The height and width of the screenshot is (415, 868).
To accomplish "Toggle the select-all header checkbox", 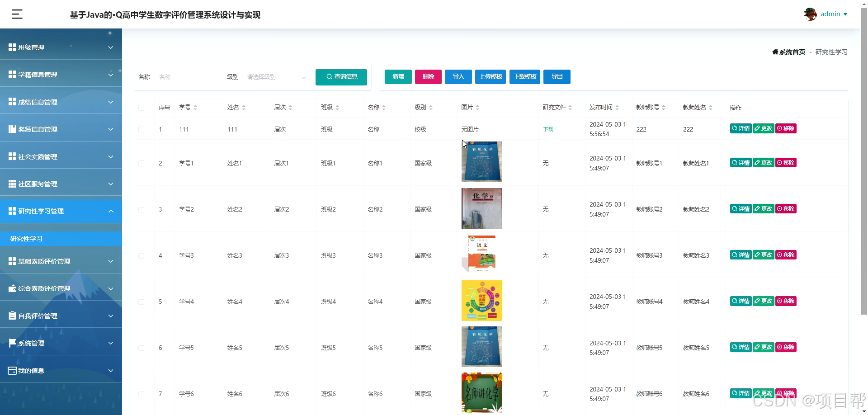I will click(x=142, y=108).
